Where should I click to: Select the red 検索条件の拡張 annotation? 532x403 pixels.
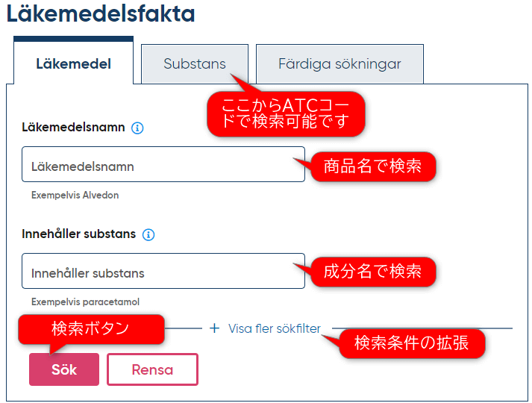(411, 343)
